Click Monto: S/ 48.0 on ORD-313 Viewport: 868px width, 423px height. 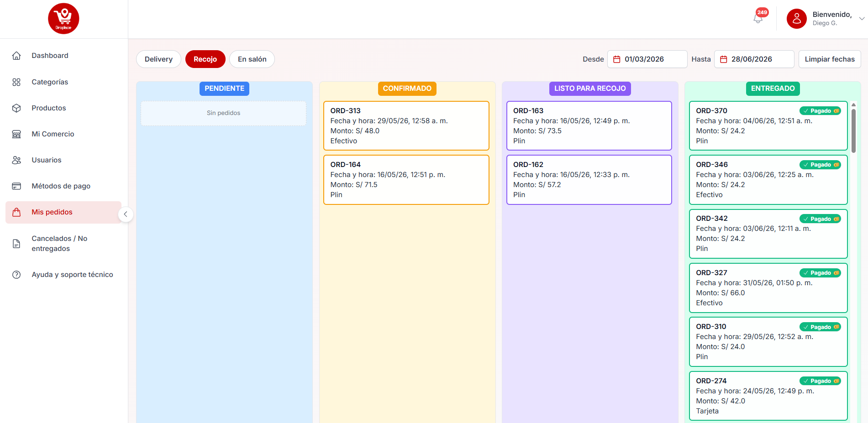coord(355,131)
